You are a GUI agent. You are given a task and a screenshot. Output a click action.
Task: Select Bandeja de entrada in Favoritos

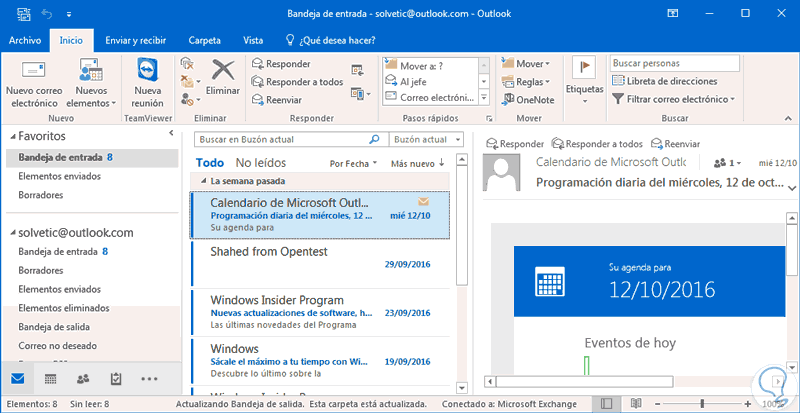pos(92,158)
